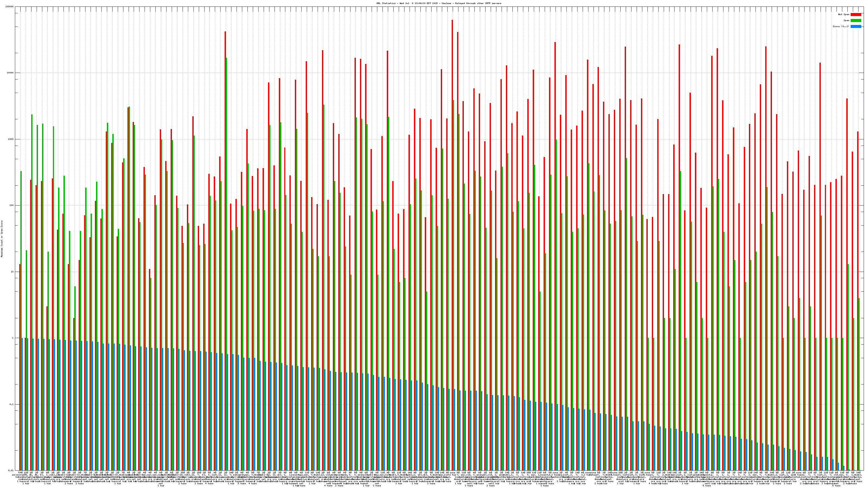Click the vertical 'Message Count or Spam Score' axis label
Image resolution: width=868 pixels, height=488 pixels.
2,239
